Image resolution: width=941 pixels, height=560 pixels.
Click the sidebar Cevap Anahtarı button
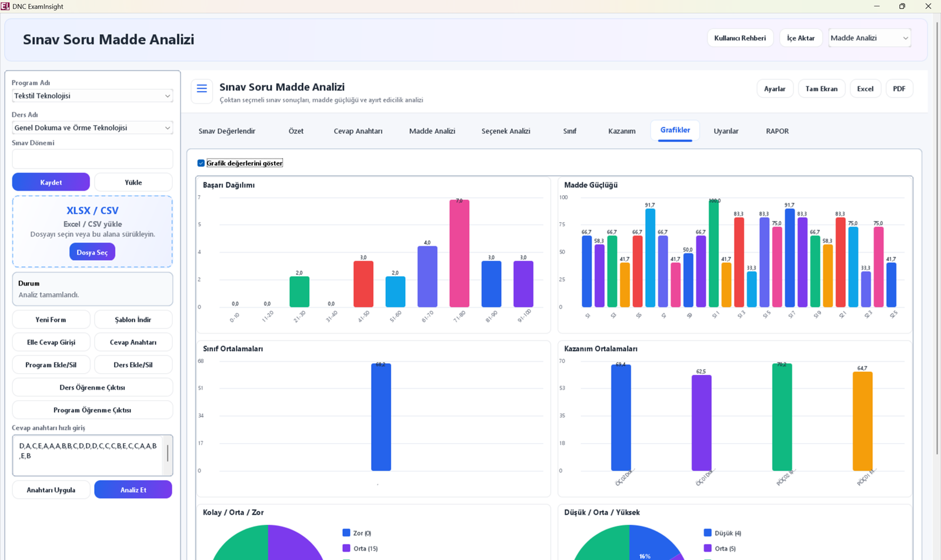pyautogui.click(x=134, y=342)
